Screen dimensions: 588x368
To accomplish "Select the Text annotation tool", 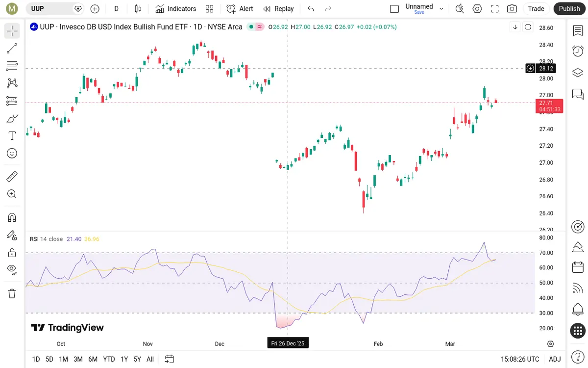I will (x=12, y=136).
